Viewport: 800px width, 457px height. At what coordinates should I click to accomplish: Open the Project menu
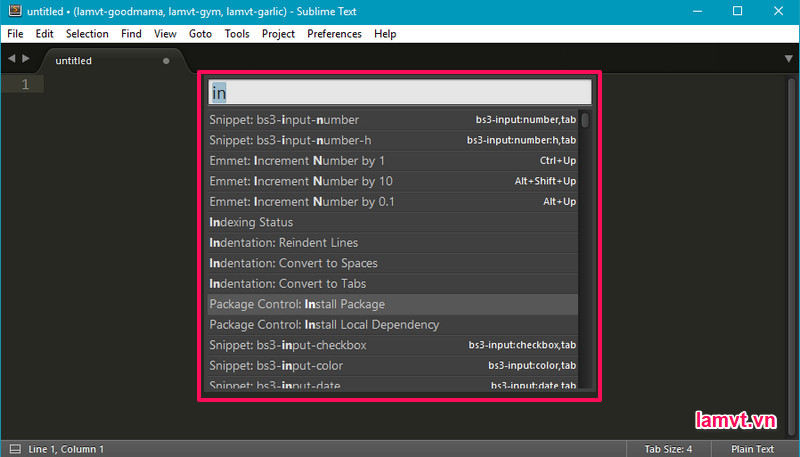point(279,34)
